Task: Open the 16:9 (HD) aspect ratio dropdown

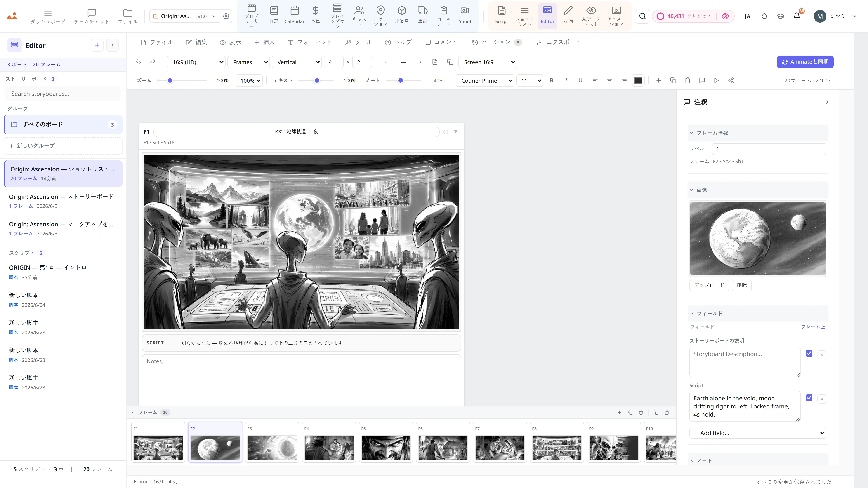Action: point(196,62)
